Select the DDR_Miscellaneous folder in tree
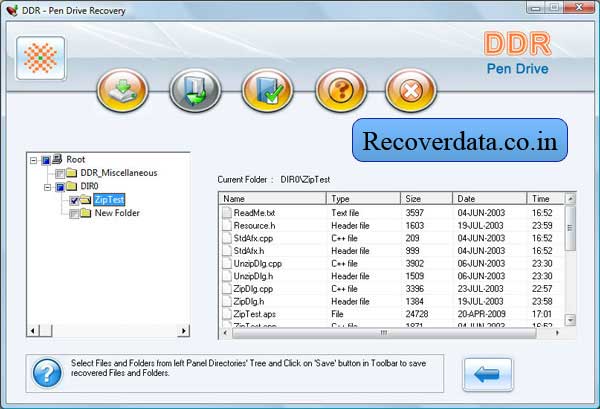The height and width of the screenshot is (409, 600). pos(119,173)
